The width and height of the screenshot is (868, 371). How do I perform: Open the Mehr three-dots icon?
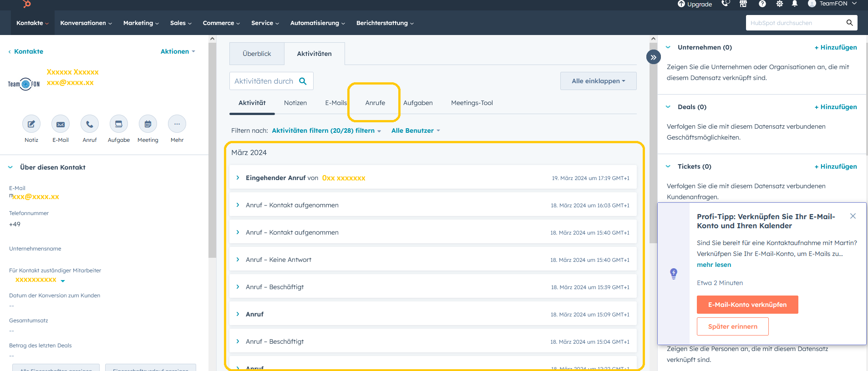pyautogui.click(x=177, y=124)
